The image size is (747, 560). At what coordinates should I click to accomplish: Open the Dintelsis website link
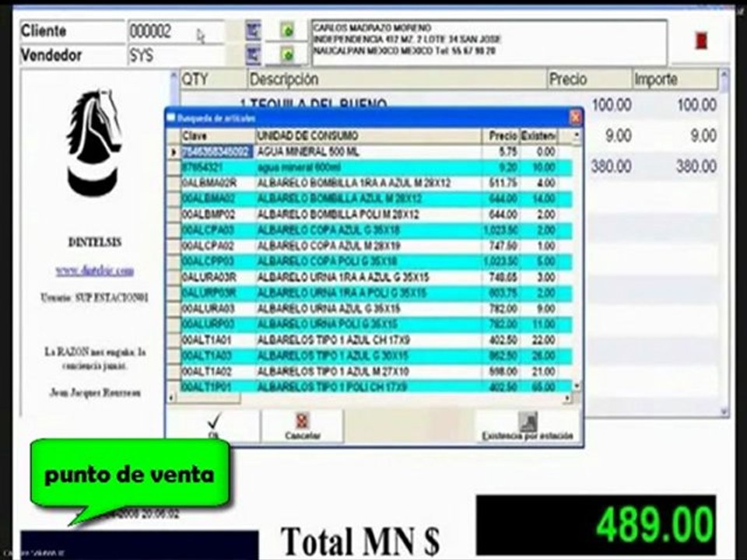[x=94, y=271]
